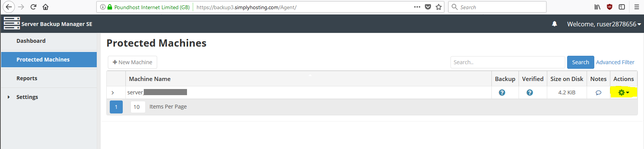Click the blue Search button
644x149 pixels.
click(580, 62)
